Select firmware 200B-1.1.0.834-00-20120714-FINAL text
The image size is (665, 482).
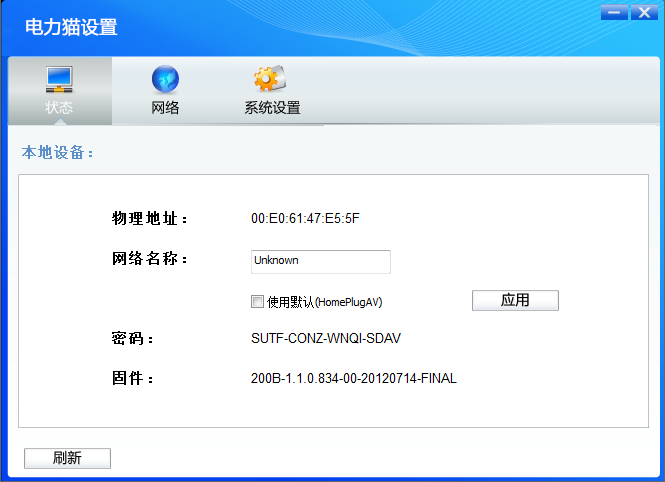coord(354,378)
